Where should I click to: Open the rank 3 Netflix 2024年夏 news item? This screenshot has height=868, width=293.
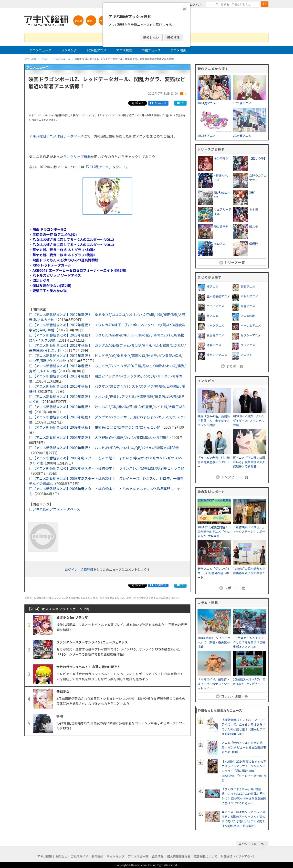coord(232,770)
